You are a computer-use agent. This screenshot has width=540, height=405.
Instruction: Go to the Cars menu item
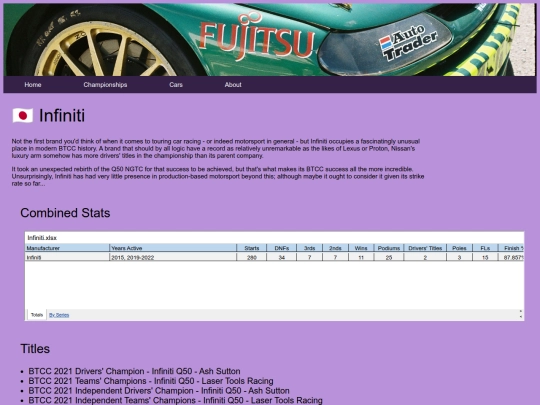(x=176, y=85)
